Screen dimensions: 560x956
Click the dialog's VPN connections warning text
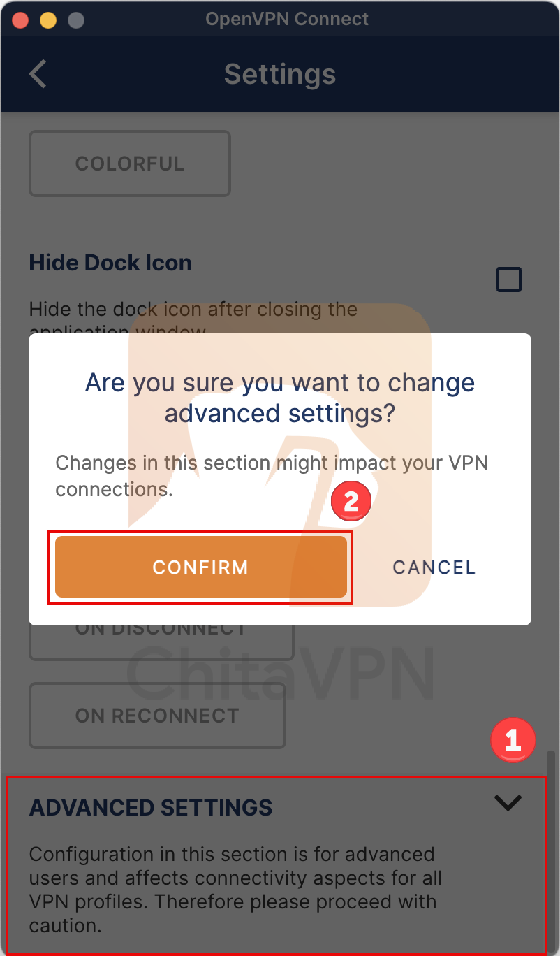click(272, 476)
